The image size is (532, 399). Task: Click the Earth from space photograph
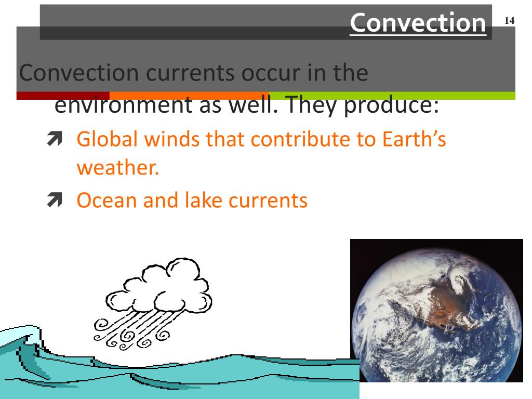tap(436, 311)
